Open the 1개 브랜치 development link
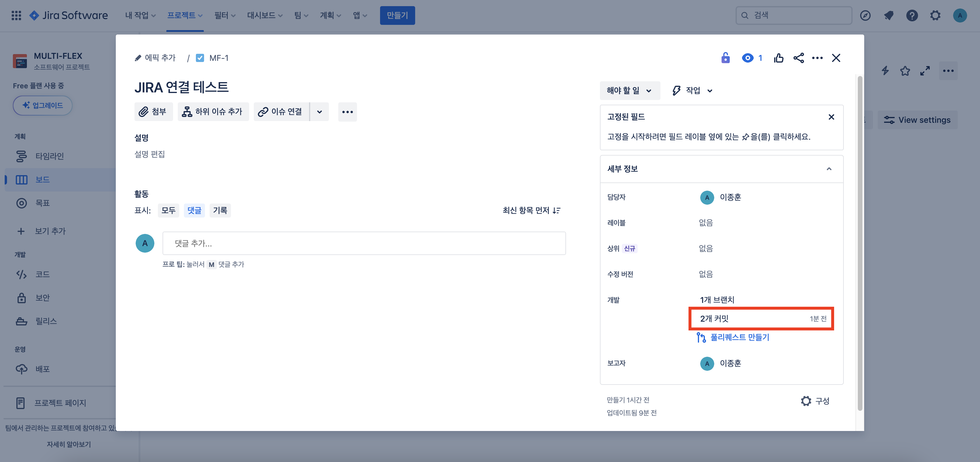This screenshot has width=980, height=462. (x=717, y=300)
